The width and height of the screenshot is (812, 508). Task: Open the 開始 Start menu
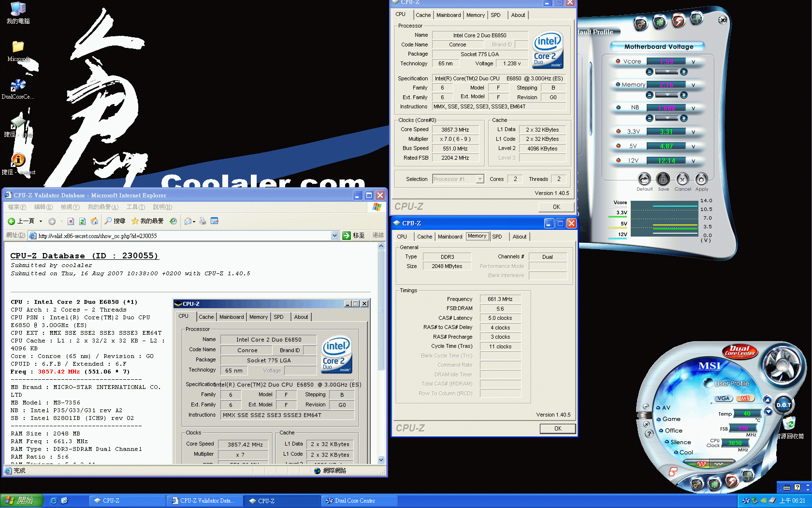tap(22, 501)
